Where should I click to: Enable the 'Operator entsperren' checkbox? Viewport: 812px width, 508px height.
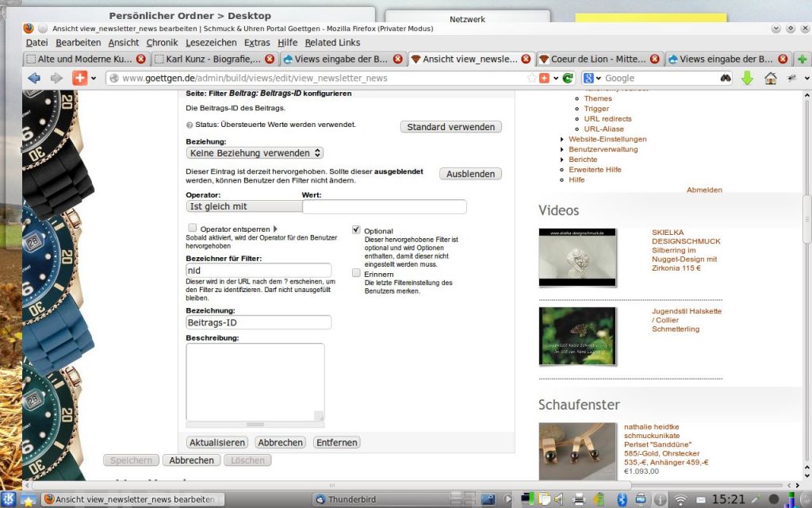[193, 228]
